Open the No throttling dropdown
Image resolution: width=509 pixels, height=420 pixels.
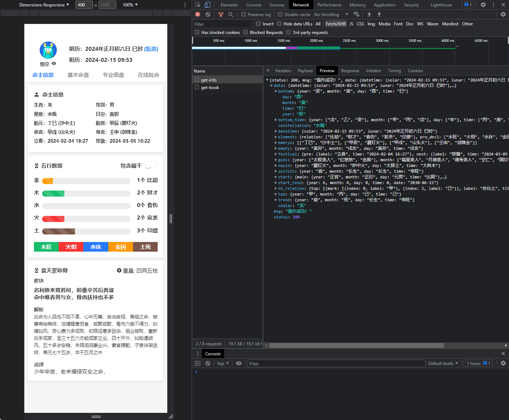[x=331, y=14]
